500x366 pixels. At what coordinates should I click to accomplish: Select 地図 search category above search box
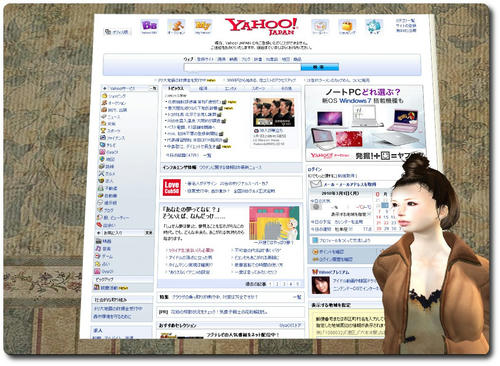pos(286,59)
